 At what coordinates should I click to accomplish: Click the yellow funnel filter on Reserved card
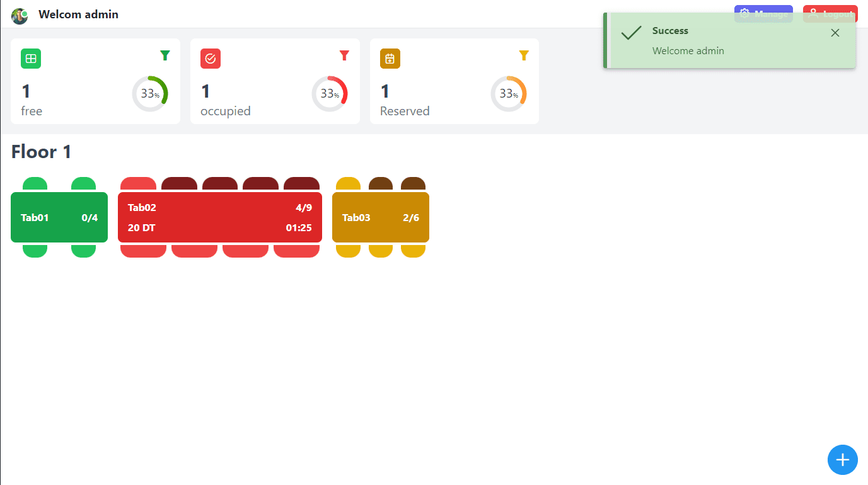pyautogui.click(x=524, y=55)
